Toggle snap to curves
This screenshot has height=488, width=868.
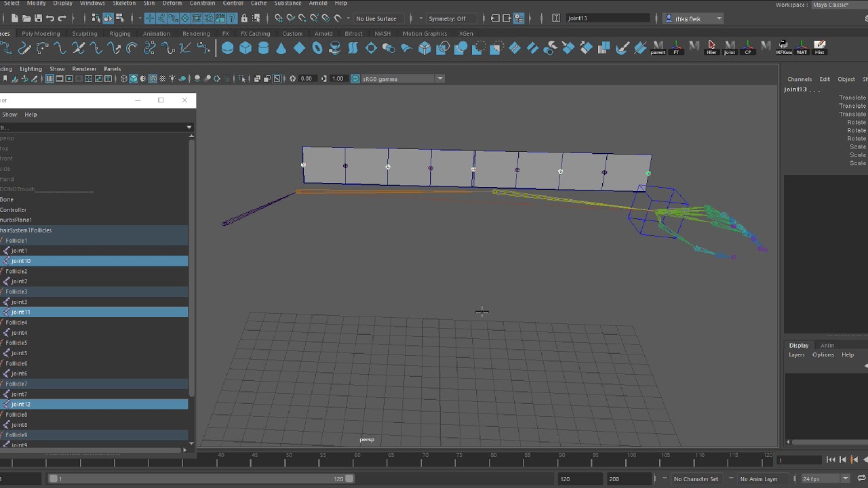coord(290,18)
